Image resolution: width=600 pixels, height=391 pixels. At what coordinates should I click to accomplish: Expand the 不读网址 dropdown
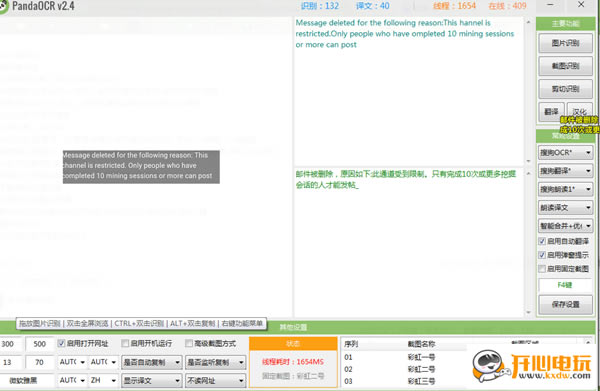(215, 381)
